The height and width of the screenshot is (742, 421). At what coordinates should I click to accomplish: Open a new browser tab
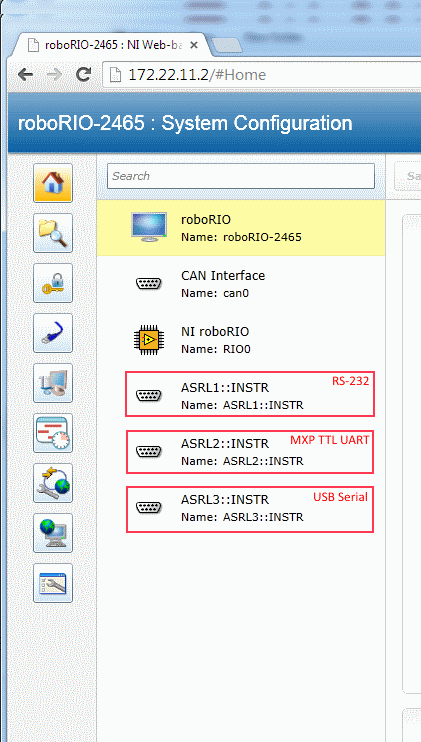pos(227,45)
